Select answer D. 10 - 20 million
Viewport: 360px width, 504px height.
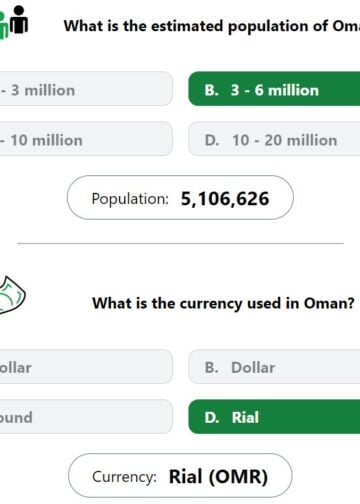pos(274,139)
